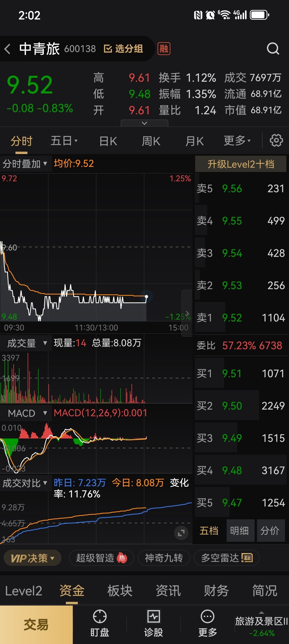289x644 pixels.
Task: Tap 卖4 row price 9.55
Action: [x=232, y=221]
